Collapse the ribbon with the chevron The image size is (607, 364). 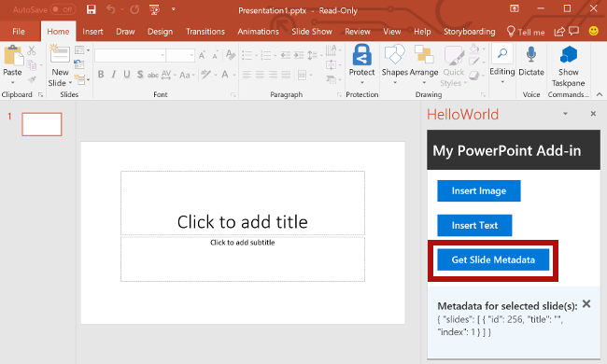(600, 94)
